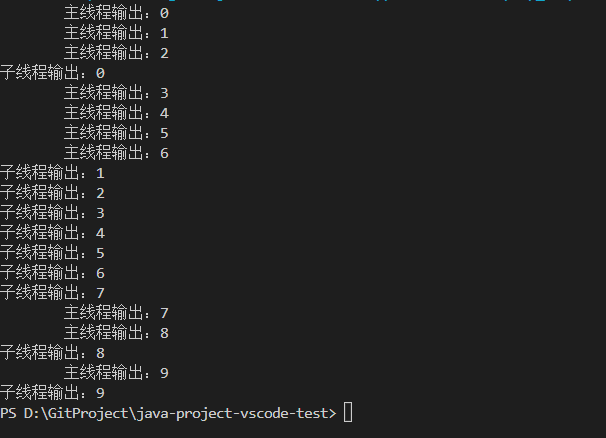Place the cursor on '子线程输出：4'
This screenshot has height=438, width=606.
(x=53, y=233)
